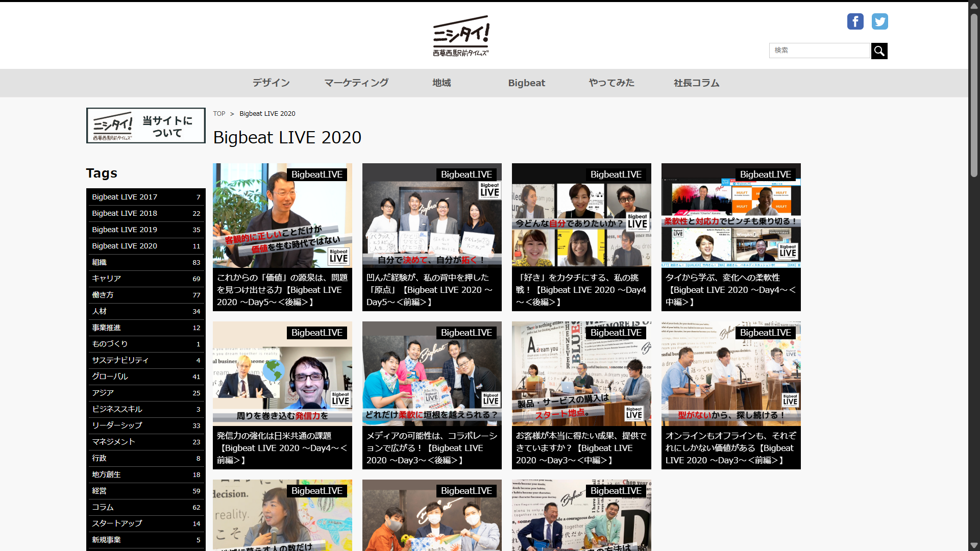Image resolution: width=980 pixels, height=551 pixels.
Task: Select the 新規事業 tag
Action: (x=146, y=540)
